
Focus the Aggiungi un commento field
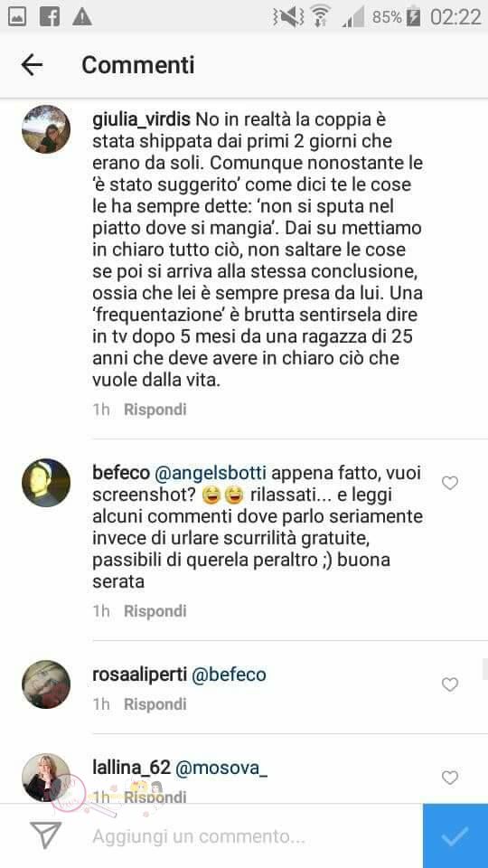click(x=241, y=835)
